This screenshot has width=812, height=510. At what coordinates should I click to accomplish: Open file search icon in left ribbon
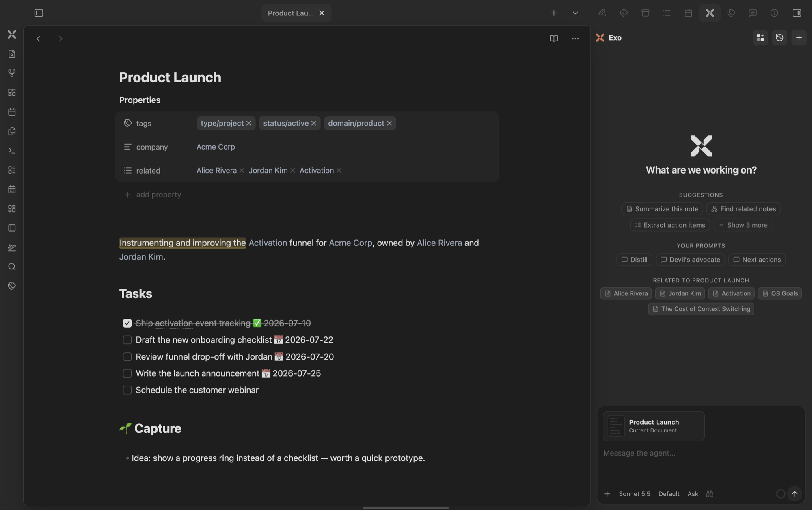click(x=12, y=54)
